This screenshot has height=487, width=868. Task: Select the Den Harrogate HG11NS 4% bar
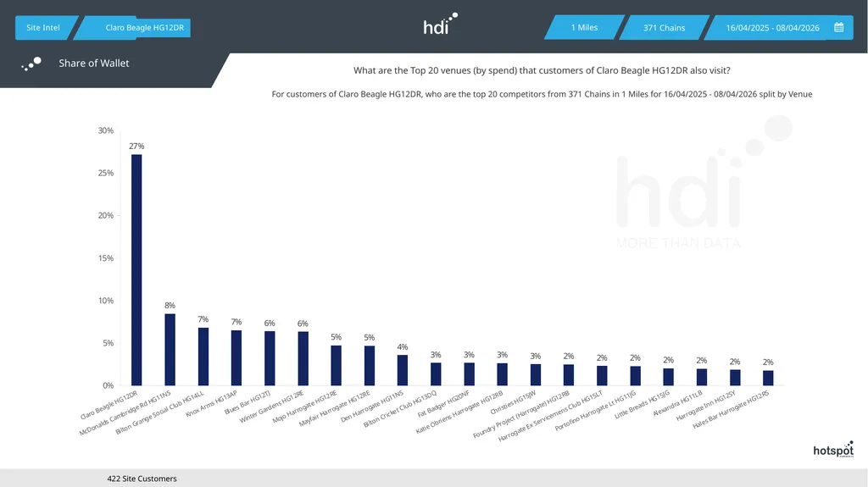point(403,370)
